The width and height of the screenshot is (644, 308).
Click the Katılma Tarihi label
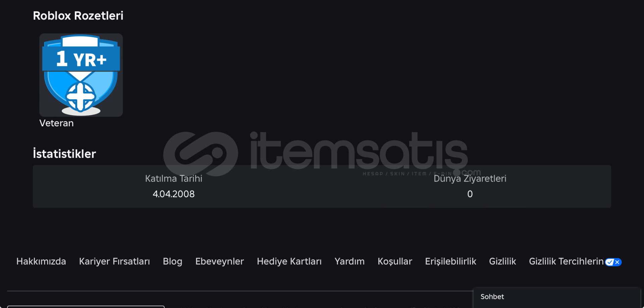(x=173, y=178)
